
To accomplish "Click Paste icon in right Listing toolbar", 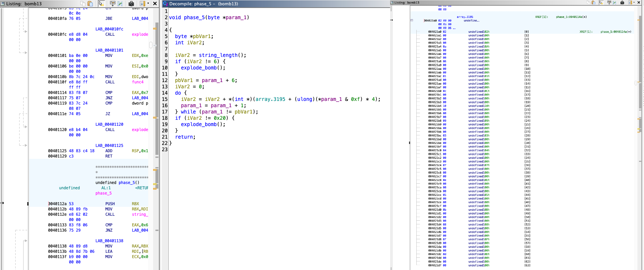I will (593, 3).
